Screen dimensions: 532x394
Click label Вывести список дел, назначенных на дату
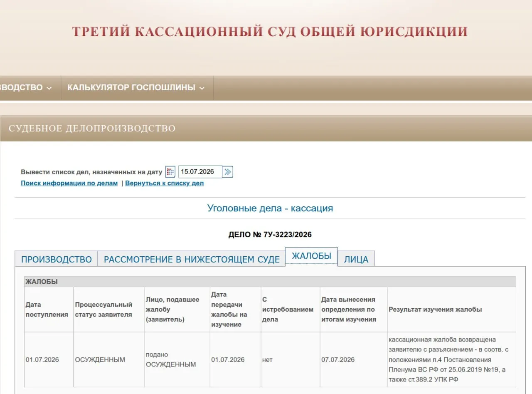tap(91, 172)
